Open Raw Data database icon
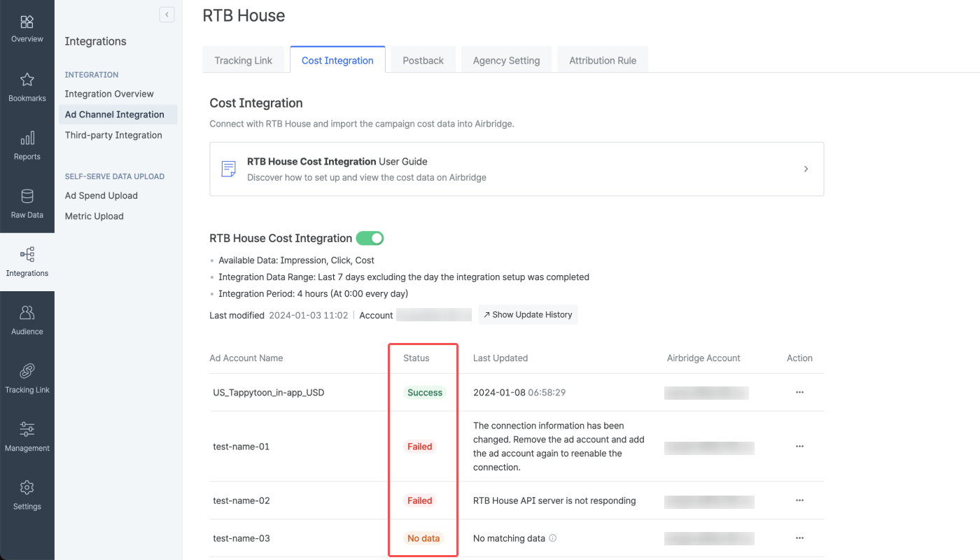980x560 pixels. coord(27,196)
